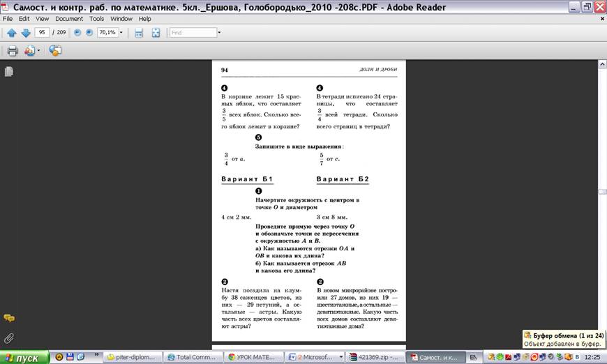Expand hidden quick launch items chevron
Viewport: 607px width, 364px height.
pyautogui.click(x=96, y=354)
